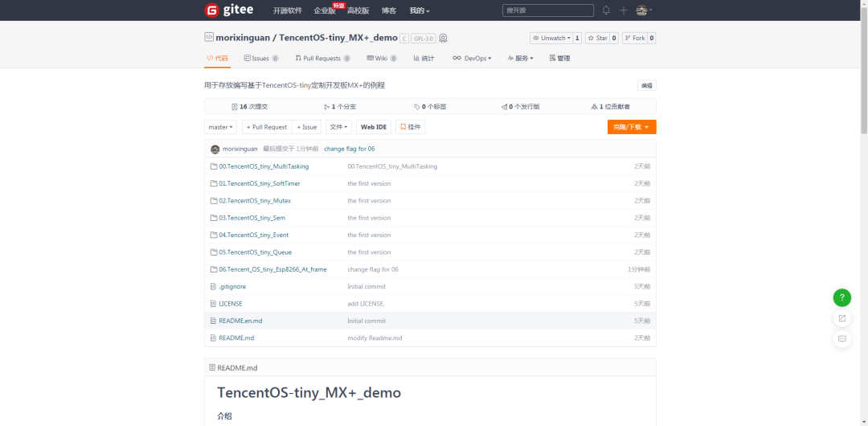Open 高校版 in the navbar

[x=358, y=10]
